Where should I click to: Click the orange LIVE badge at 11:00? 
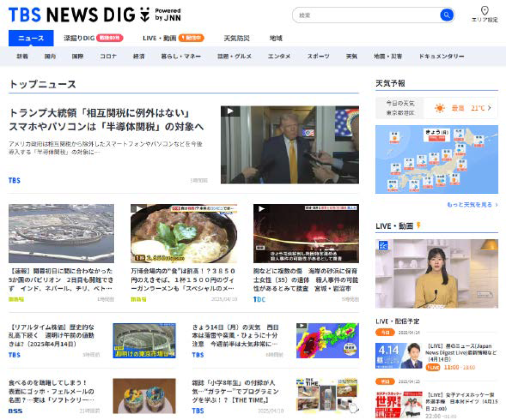coord(433,367)
